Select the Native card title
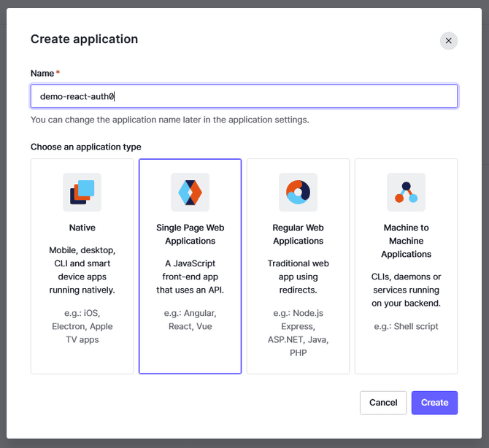Screen dimensions: 489x448 (x=82, y=228)
